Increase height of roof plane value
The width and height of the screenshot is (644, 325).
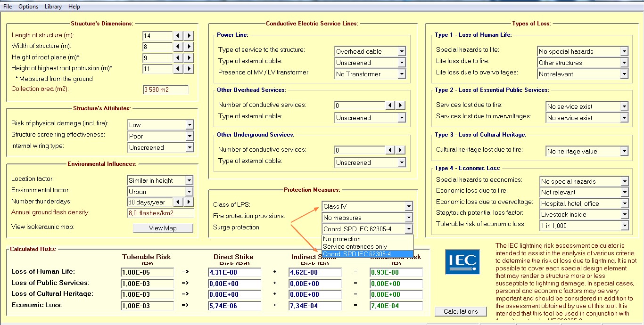click(189, 57)
